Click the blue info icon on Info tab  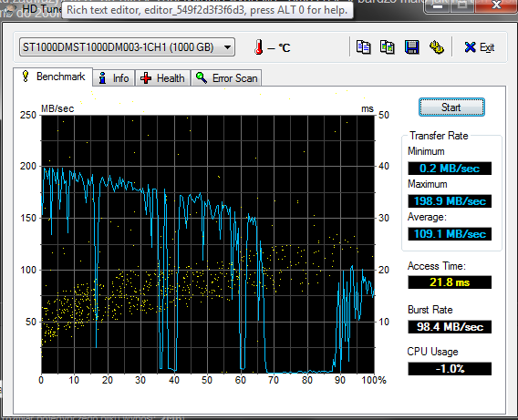point(102,77)
